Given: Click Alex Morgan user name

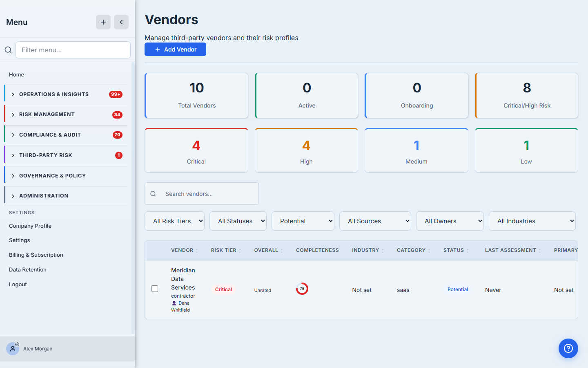Looking at the screenshot, I should [x=38, y=349].
